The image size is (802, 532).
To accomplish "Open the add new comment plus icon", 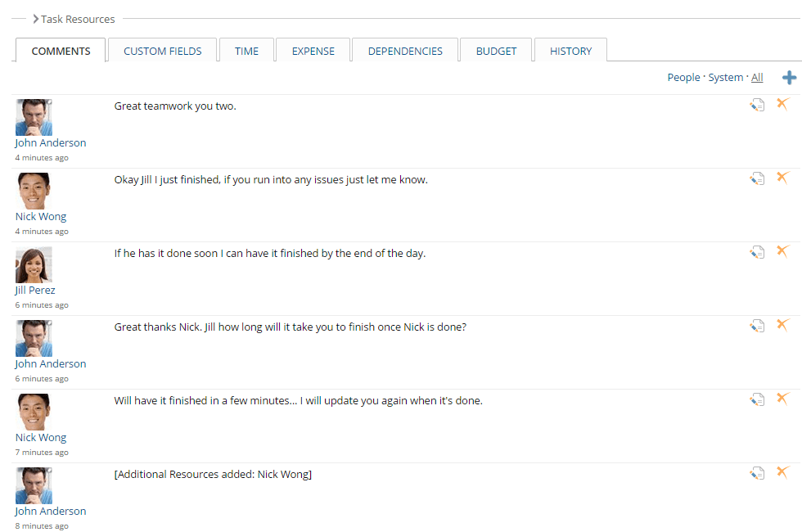I will click(x=788, y=77).
